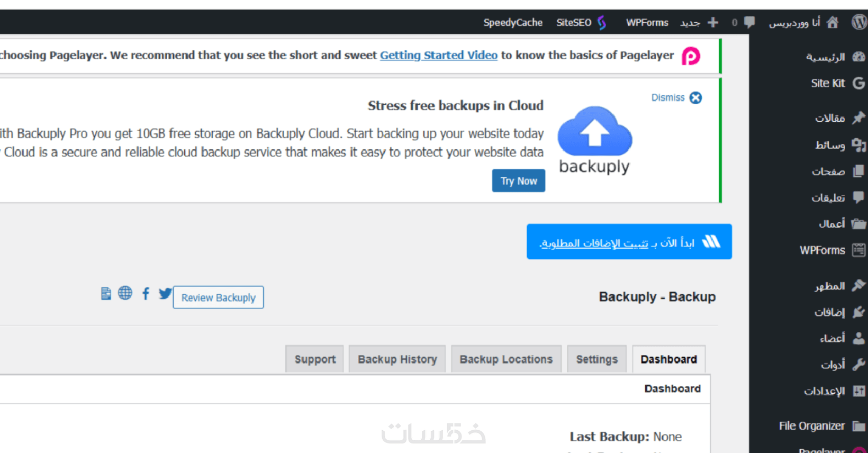The width and height of the screenshot is (868, 453).
Task: Click the SiteSEO logo icon
Action: [x=602, y=22]
